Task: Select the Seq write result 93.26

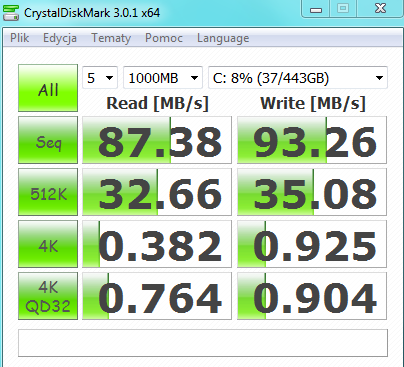Action: point(312,140)
